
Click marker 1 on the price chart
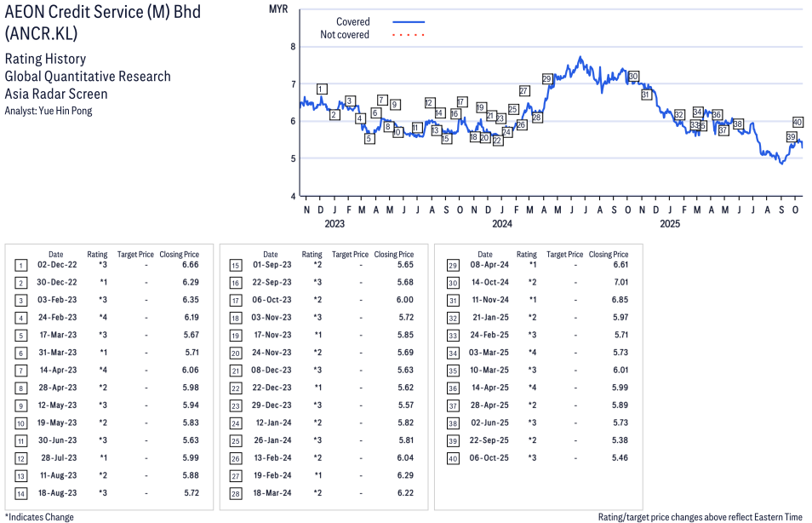click(x=321, y=89)
